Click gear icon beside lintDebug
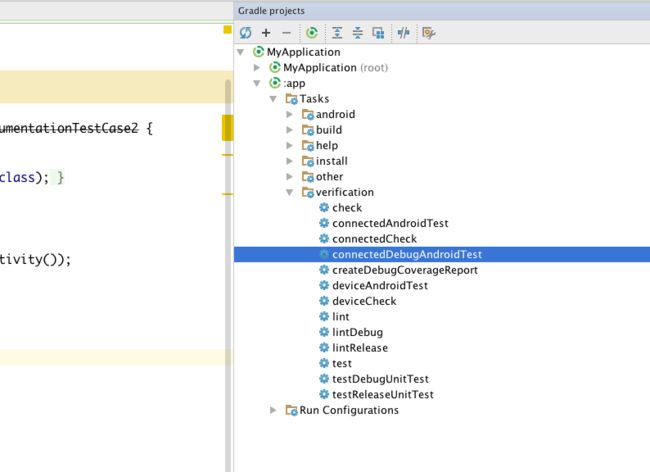 tap(324, 332)
